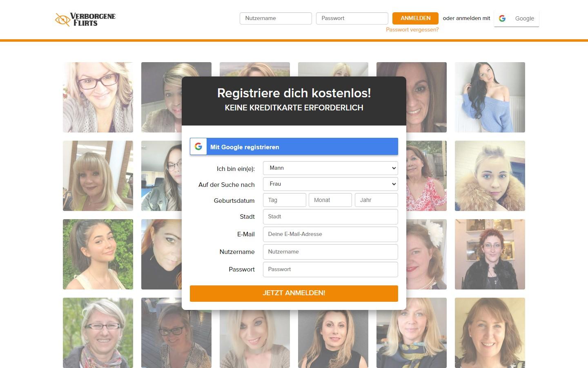Open photo of woman with white flower in hair
Screen dimensions: 588x368
pos(427,254)
